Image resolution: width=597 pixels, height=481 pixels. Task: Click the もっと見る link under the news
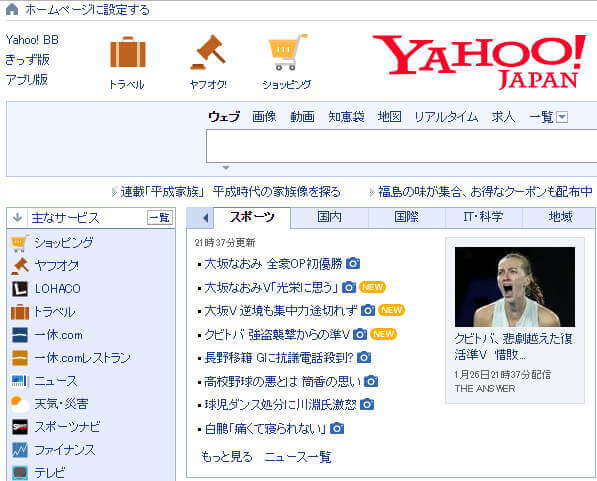click(227, 456)
